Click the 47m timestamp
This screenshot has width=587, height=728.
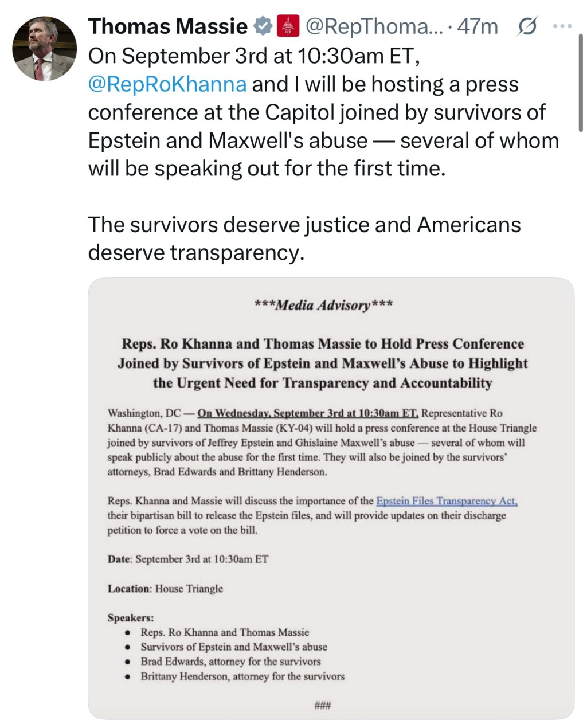pyautogui.click(x=478, y=25)
